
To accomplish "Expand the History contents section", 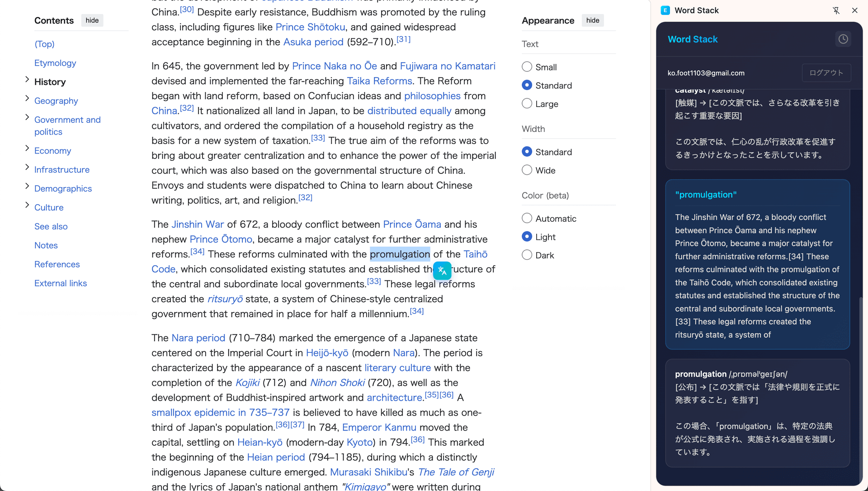I will point(27,80).
